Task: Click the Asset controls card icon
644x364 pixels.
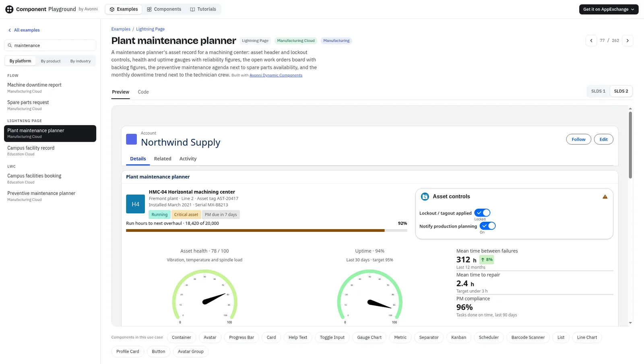Action: click(x=425, y=196)
